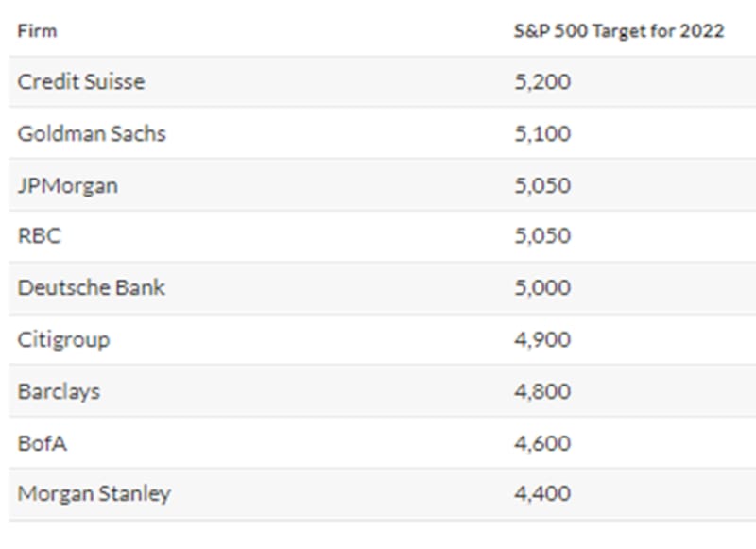Image resolution: width=756 pixels, height=549 pixels.
Task: Click the S&P 500 Target for 2022 header
Action: [x=618, y=31]
